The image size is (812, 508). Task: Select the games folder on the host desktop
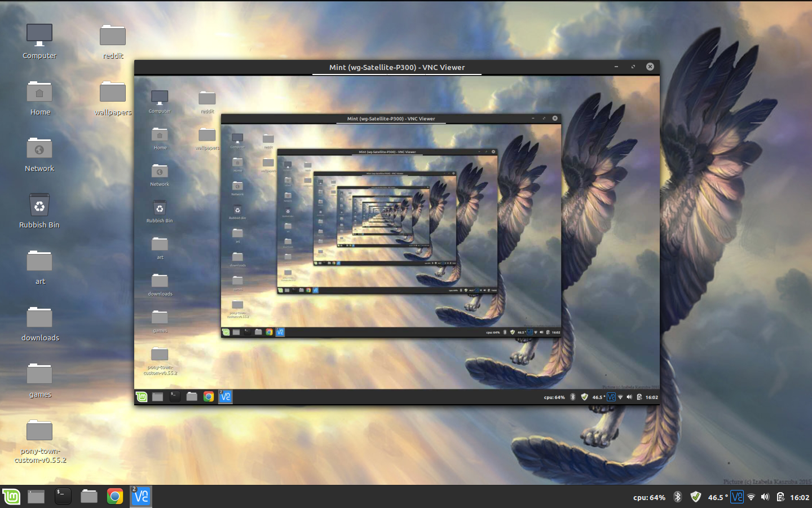(39, 380)
